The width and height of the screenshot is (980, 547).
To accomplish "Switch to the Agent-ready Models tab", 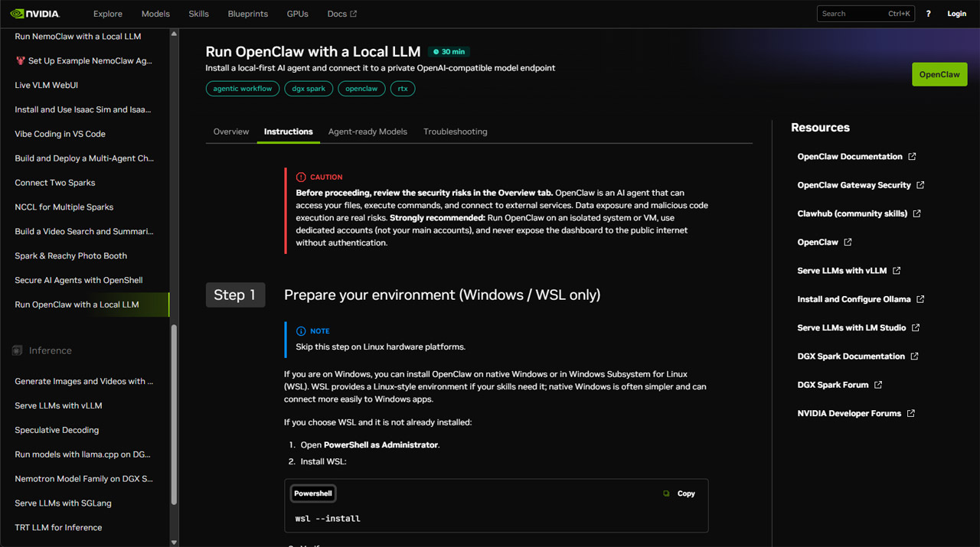I will (367, 132).
